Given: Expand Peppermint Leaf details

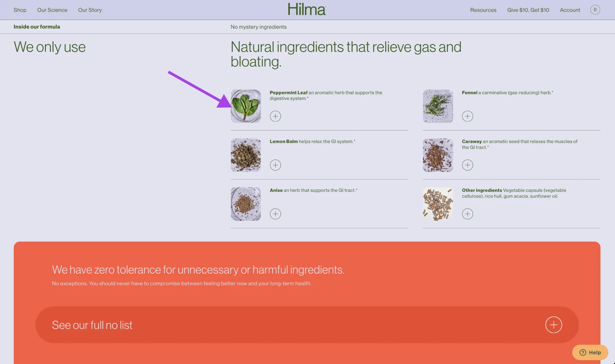Looking at the screenshot, I should pyautogui.click(x=275, y=116).
